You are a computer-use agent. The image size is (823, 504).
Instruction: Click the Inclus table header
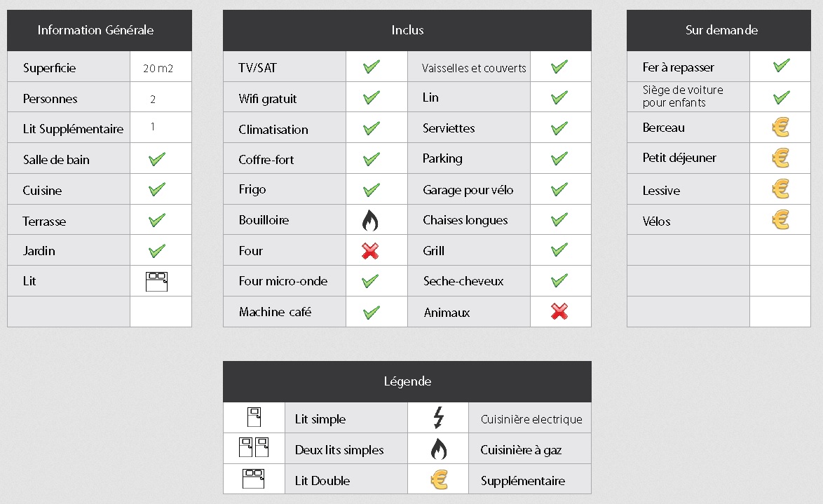[x=407, y=30]
